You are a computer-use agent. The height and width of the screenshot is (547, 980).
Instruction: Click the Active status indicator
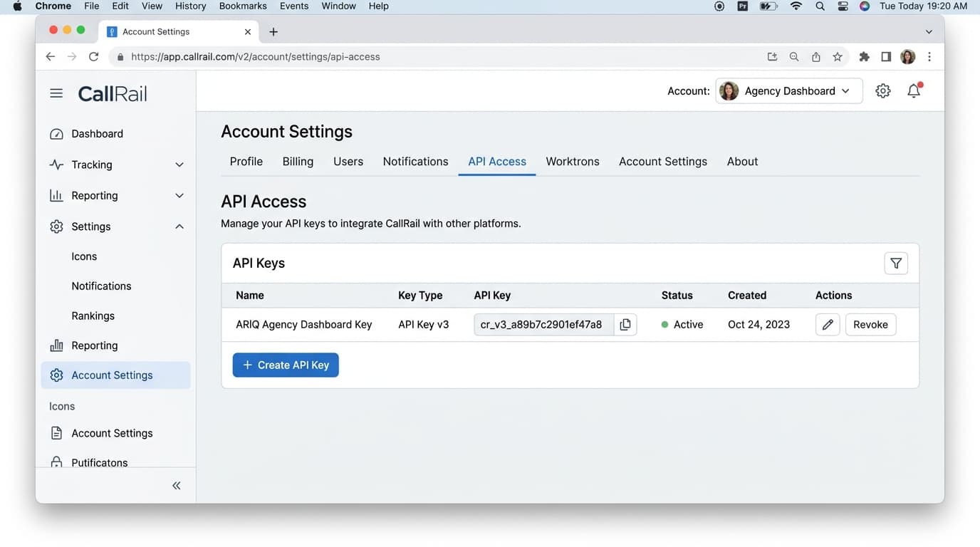coord(682,324)
